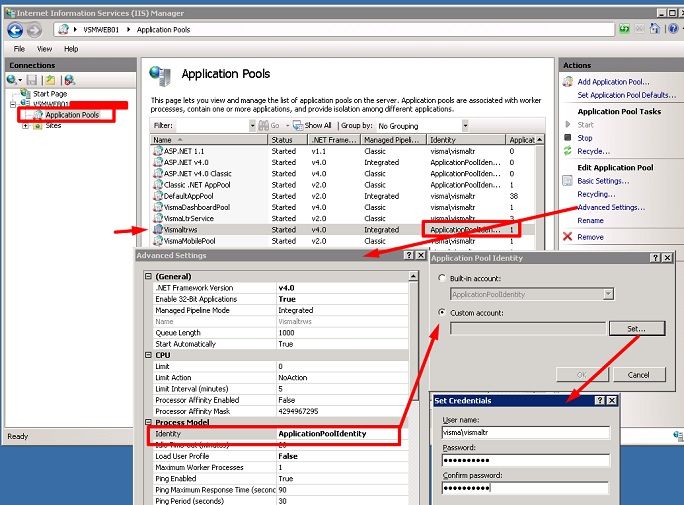Click the Stop task square icon

[568, 137]
